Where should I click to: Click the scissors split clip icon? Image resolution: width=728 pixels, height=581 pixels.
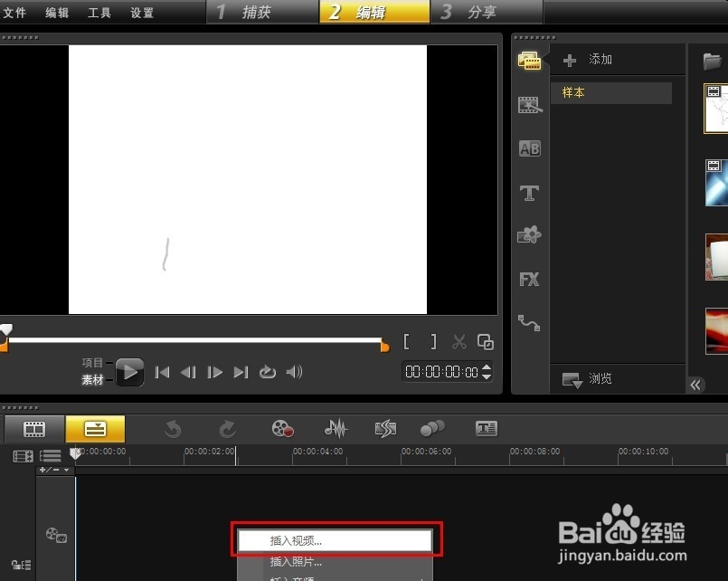459,342
